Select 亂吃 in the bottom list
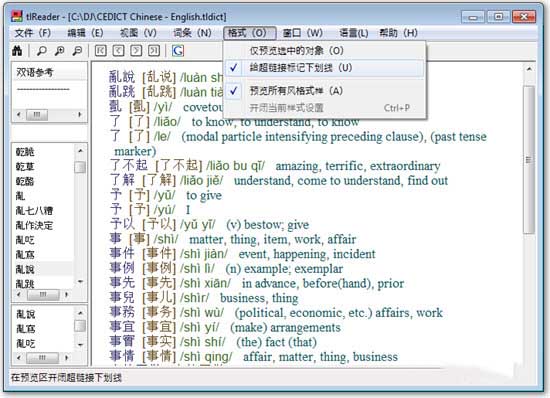Screen dimensions: 550x398 26,343
